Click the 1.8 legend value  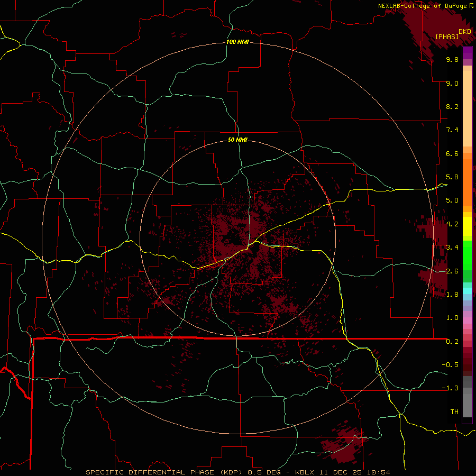(452, 295)
